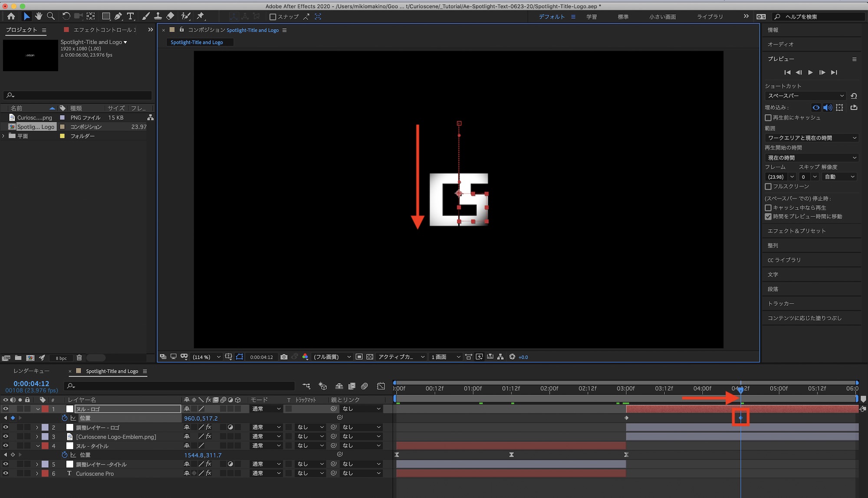Select the Horizontal Type tool
The width and height of the screenshot is (868, 498).
pyautogui.click(x=130, y=16)
